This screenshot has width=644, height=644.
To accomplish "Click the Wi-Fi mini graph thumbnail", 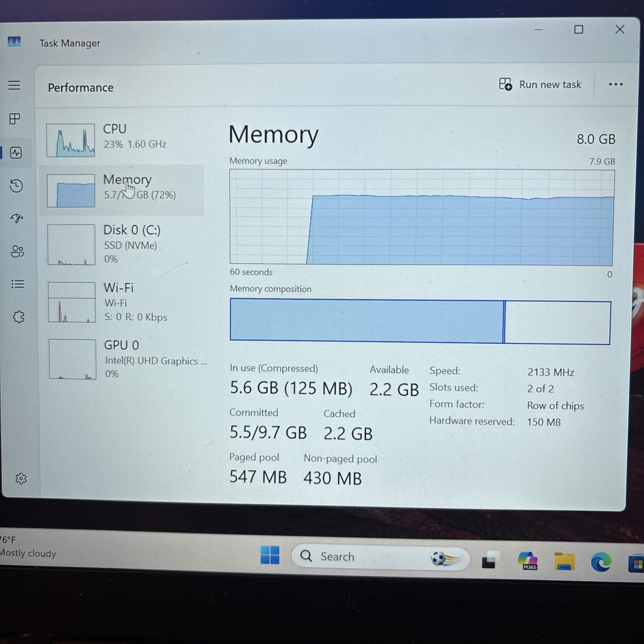I will tap(72, 302).
